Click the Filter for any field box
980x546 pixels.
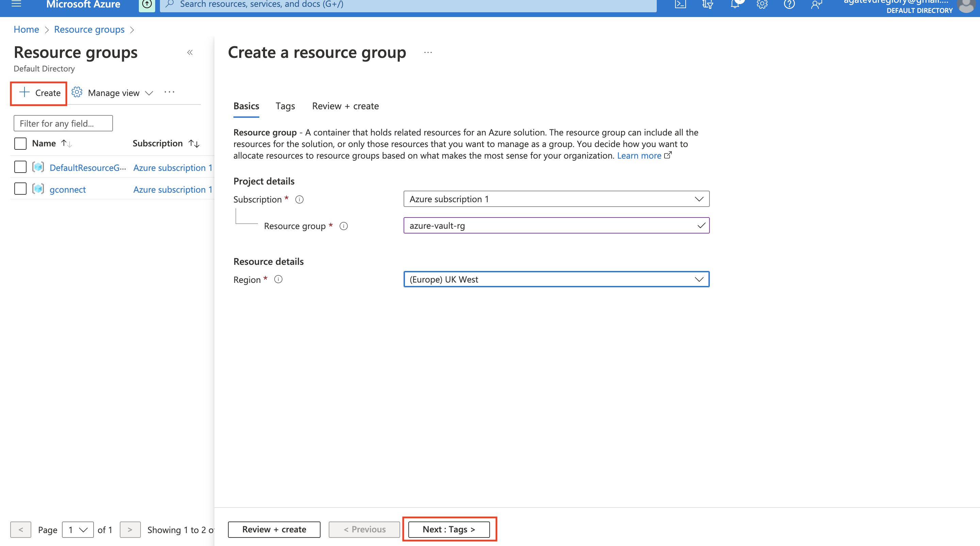tap(63, 123)
